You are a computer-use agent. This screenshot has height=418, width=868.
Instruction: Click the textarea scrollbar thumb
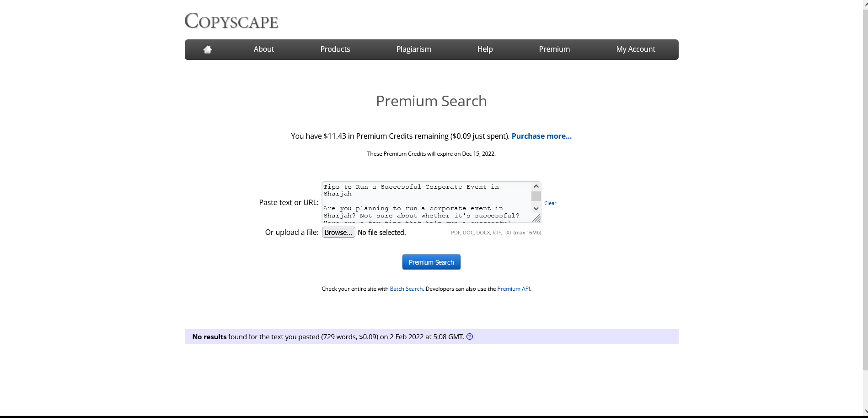(536, 196)
